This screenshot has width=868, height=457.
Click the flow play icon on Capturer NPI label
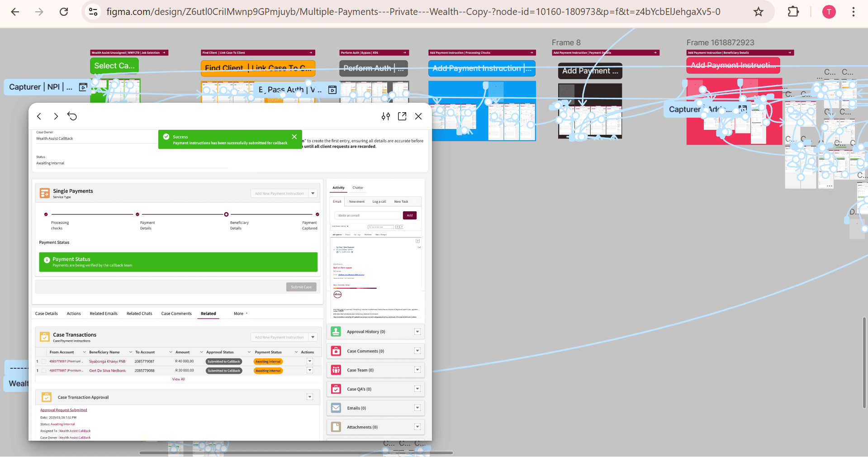(x=83, y=87)
